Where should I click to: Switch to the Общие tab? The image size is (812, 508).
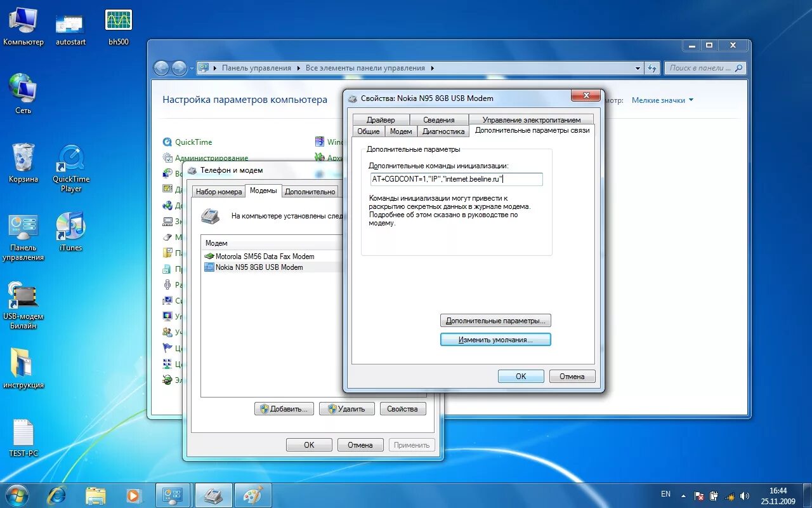368,131
